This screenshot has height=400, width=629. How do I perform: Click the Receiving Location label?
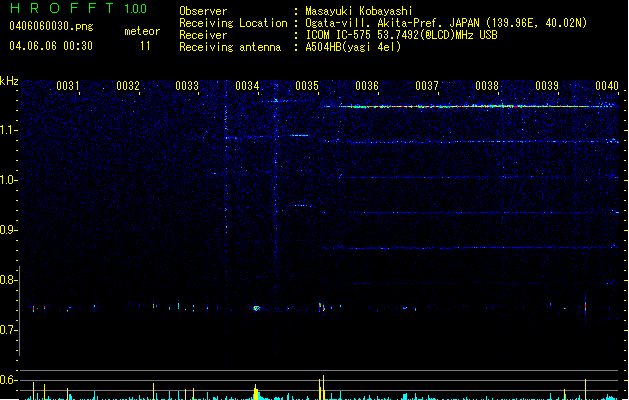click(233, 23)
